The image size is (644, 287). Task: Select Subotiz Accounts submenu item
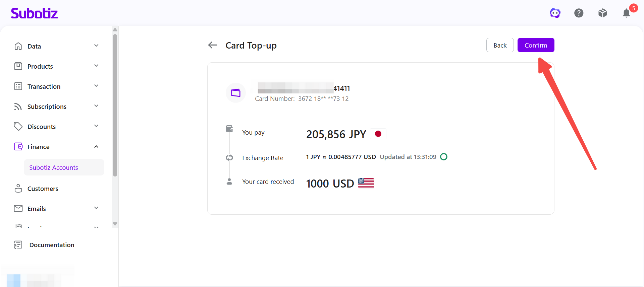[64, 167]
